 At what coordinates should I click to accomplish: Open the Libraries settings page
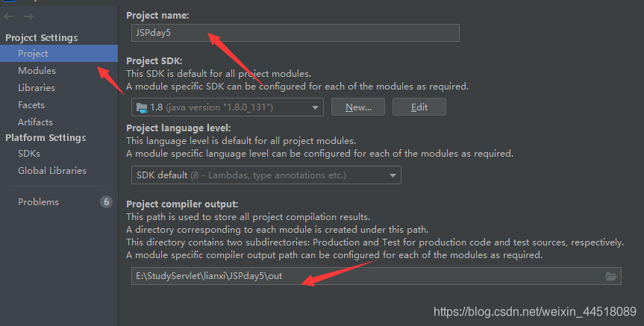tap(37, 88)
